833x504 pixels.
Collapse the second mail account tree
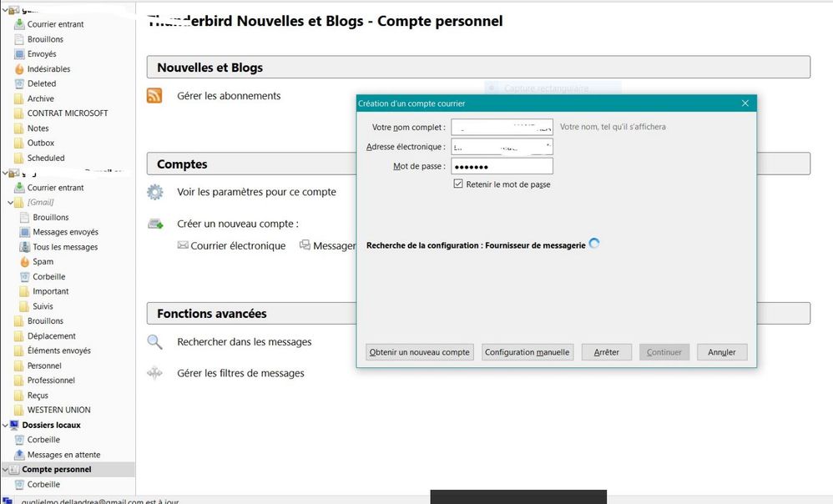5,173
